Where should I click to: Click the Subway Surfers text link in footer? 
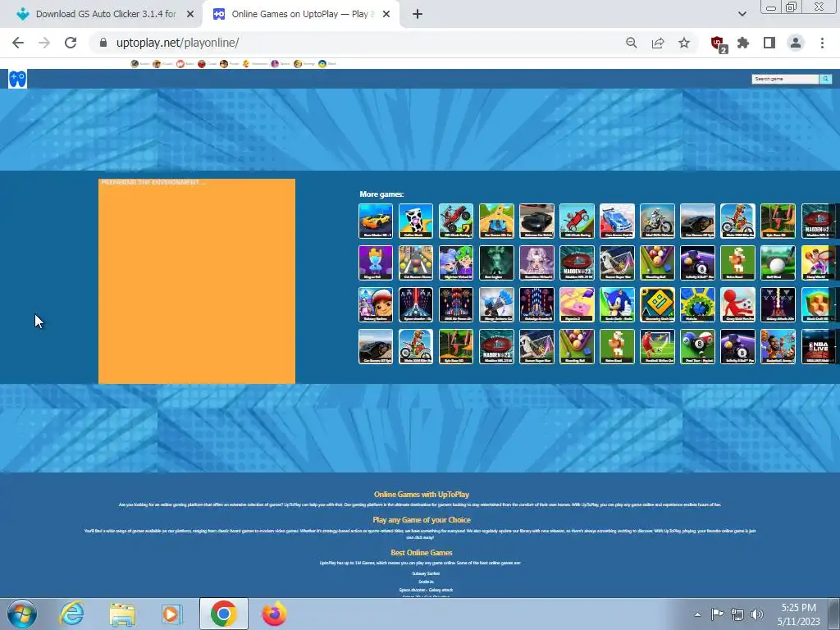pyautogui.click(x=426, y=573)
